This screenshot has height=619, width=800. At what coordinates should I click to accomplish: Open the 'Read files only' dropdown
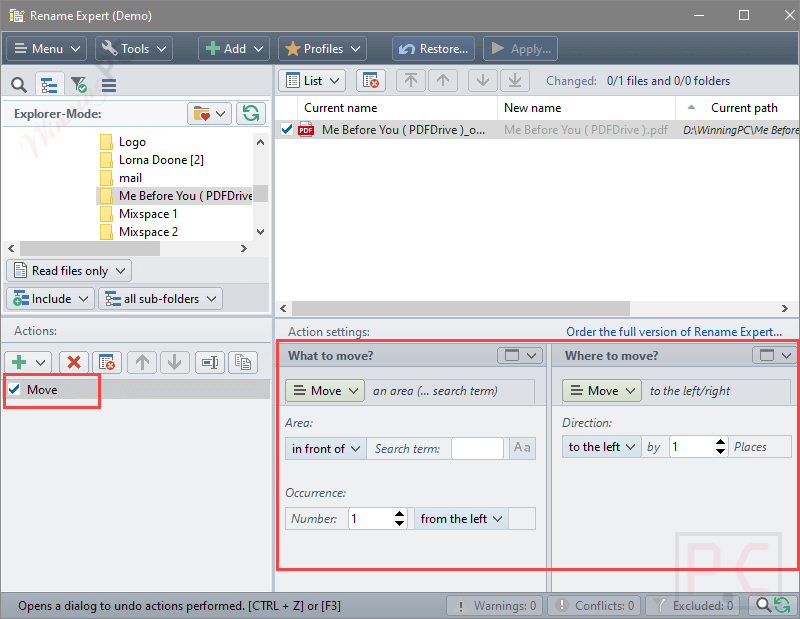[69, 270]
